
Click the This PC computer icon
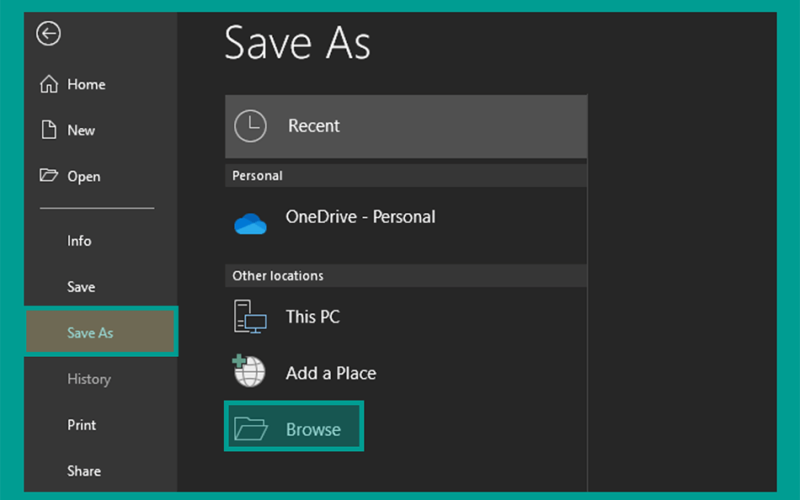coord(250,317)
